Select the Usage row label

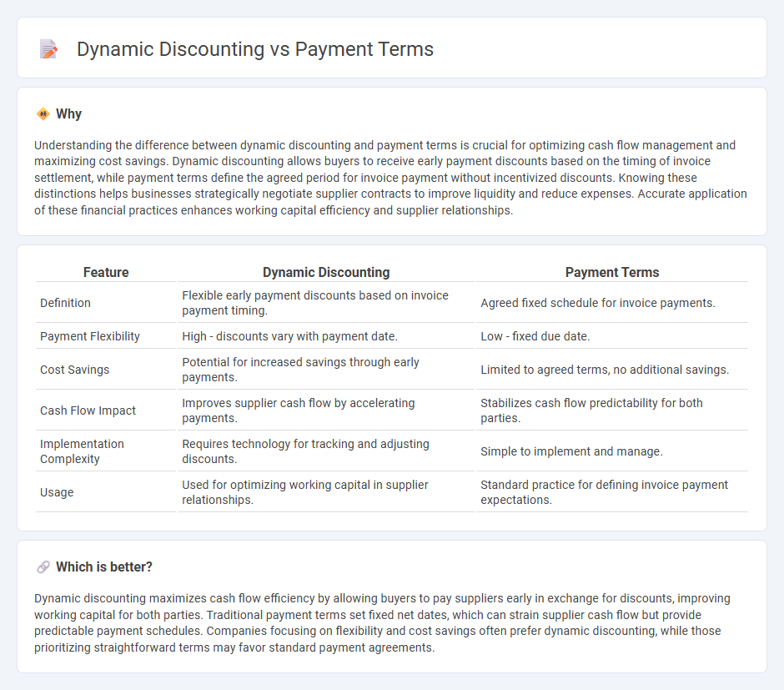pyautogui.click(x=57, y=492)
